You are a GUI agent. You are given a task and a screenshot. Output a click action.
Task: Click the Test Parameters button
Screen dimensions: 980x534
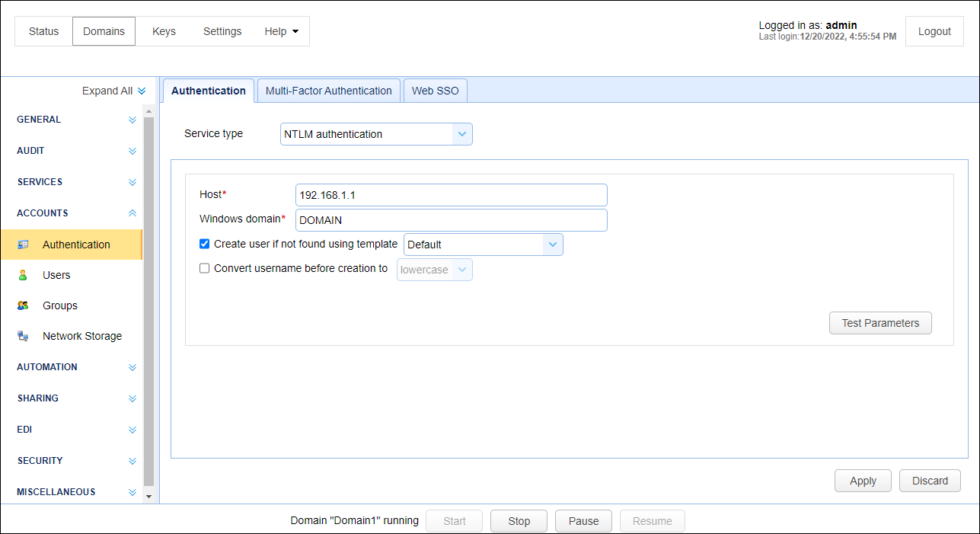880,323
